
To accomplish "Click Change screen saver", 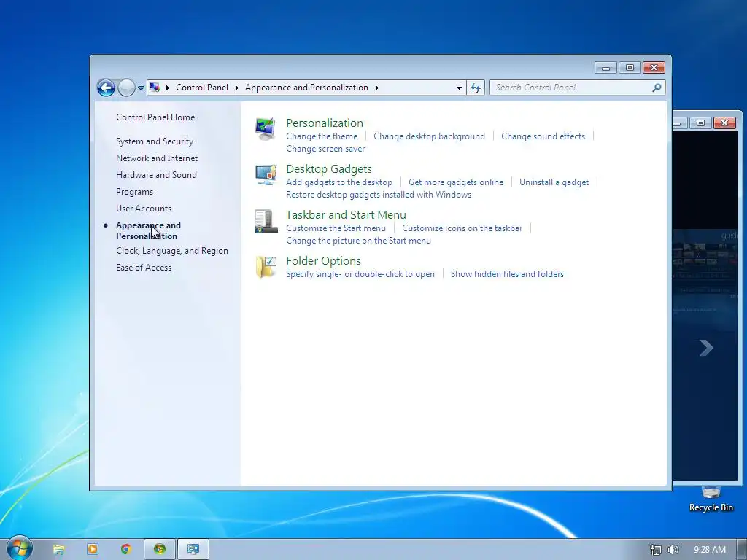I will coord(325,149).
